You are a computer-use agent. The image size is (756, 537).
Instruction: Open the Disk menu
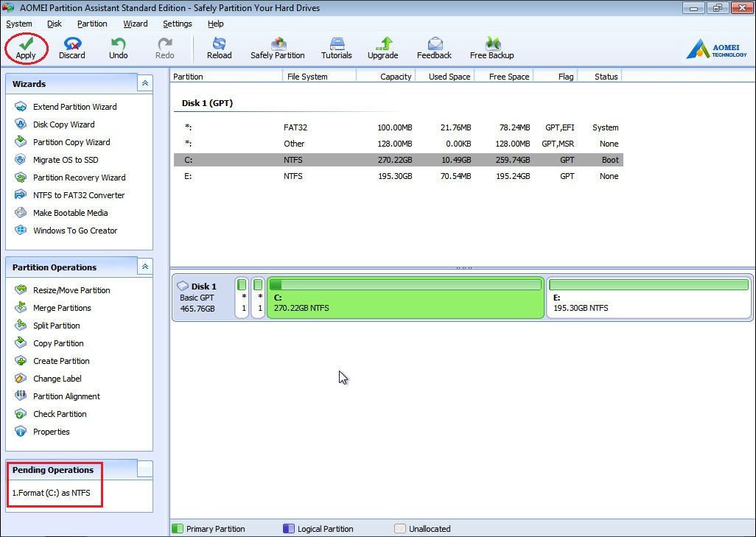55,24
